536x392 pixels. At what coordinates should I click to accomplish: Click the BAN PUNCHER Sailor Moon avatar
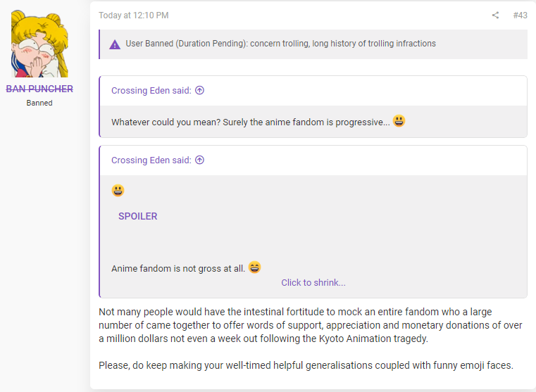click(x=39, y=44)
